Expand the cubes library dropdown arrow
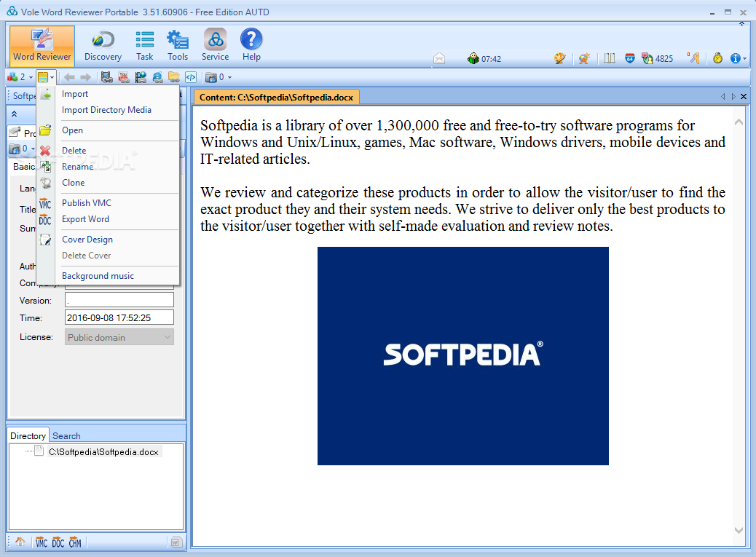The height and width of the screenshot is (557, 756). click(x=31, y=77)
